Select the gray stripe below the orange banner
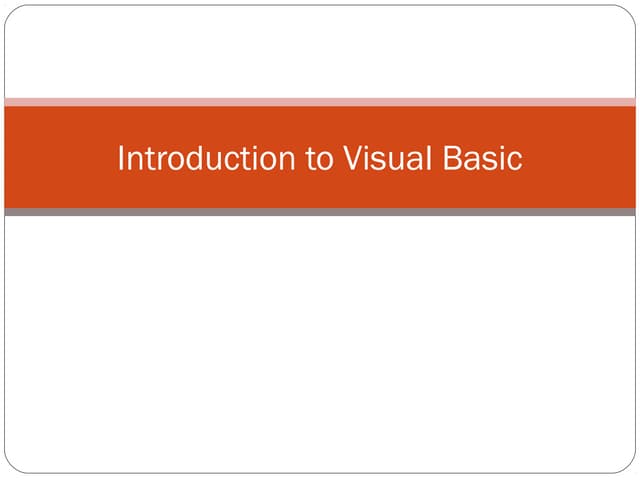640x480 pixels. pyautogui.click(x=320, y=212)
